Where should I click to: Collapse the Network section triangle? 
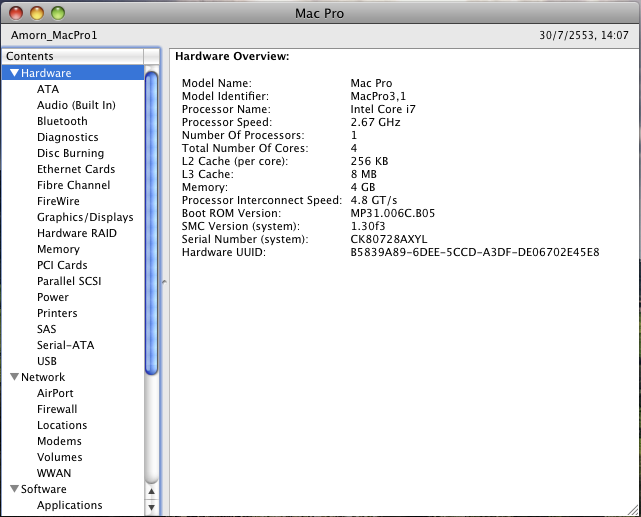coord(15,377)
